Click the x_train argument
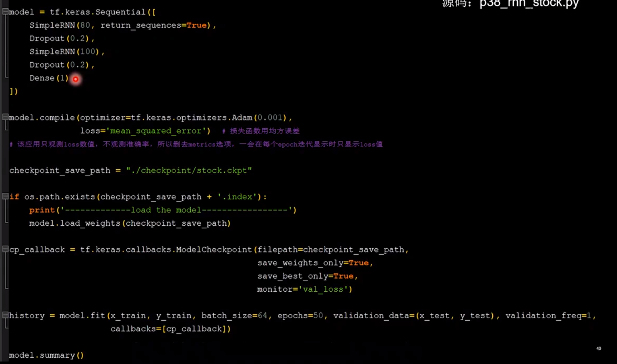Image resolution: width=617 pixels, height=364 pixels. click(128, 316)
